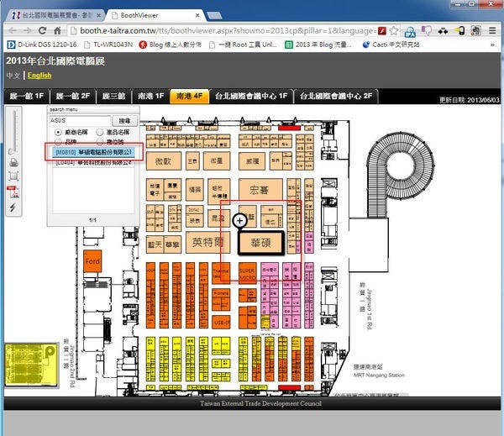Open the 一鍵 Root 工具 bookmark
This screenshot has height=436, width=504.
(243, 45)
